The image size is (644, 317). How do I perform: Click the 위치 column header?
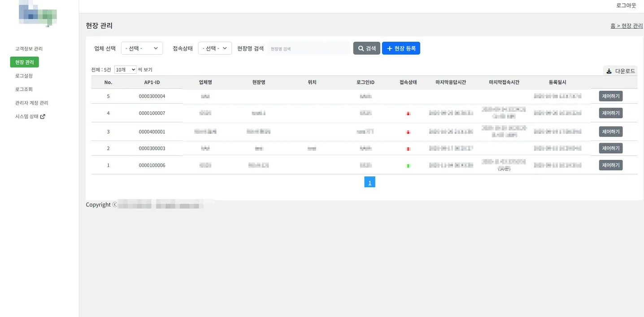click(x=312, y=82)
